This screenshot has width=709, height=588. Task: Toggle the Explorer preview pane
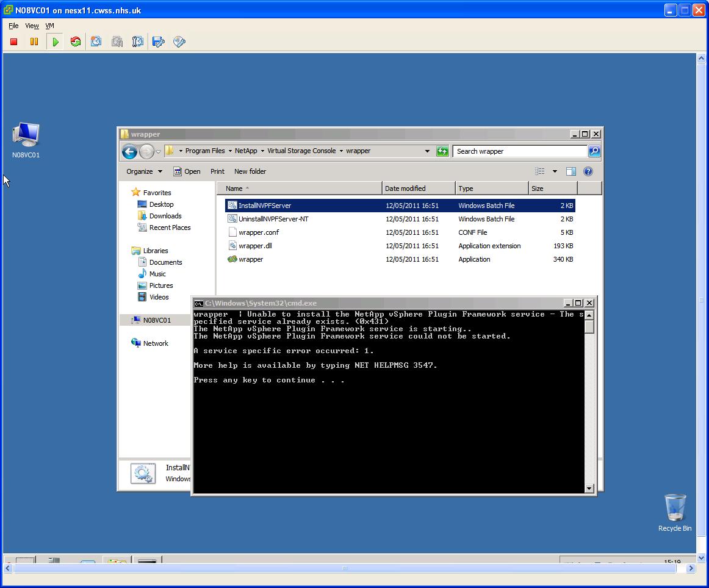click(x=571, y=171)
